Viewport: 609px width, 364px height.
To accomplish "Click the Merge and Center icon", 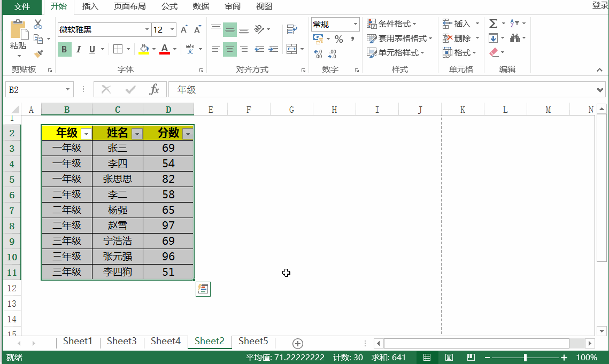I will (x=291, y=49).
